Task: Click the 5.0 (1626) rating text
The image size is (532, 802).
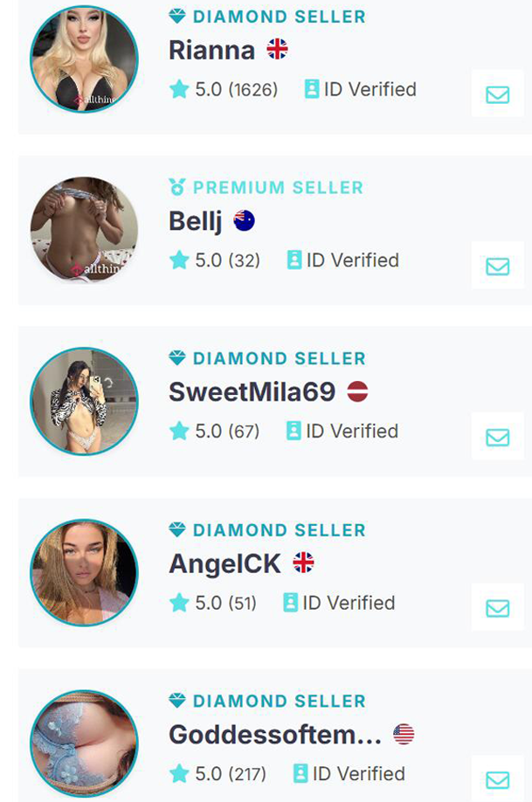Action: [x=235, y=89]
